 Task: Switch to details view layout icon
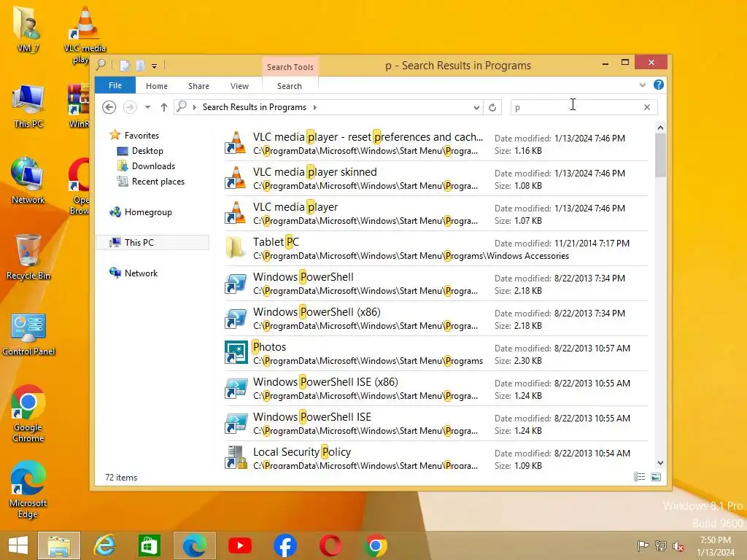click(639, 477)
